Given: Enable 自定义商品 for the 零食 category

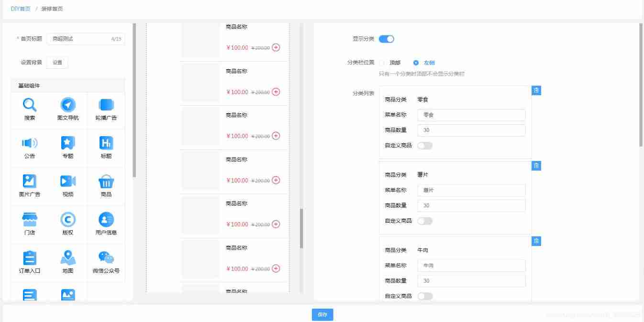Looking at the screenshot, I should [x=425, y=145].
